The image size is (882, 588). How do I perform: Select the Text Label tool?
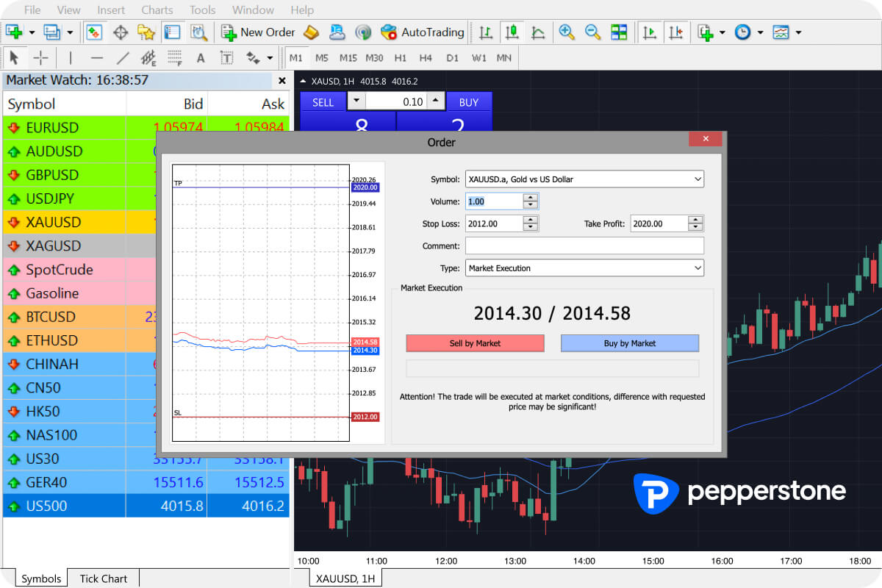click(x=227, y=58)
